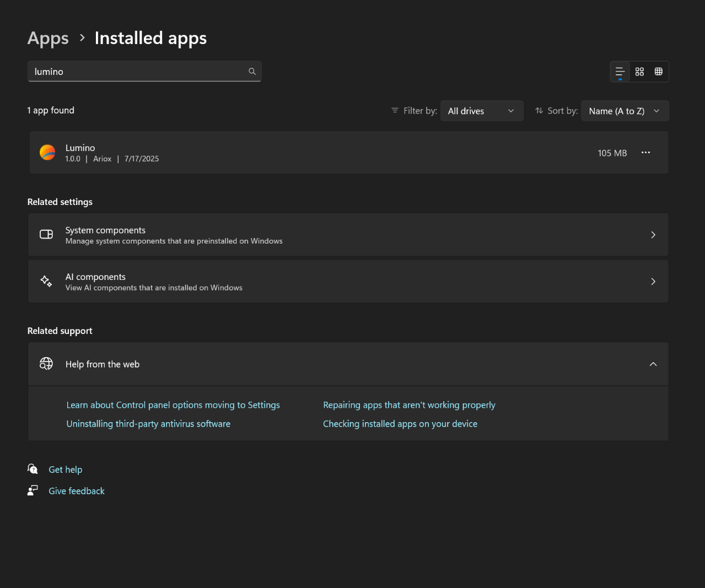Open more options for Lumino app
705x588 pixels.
645,153
